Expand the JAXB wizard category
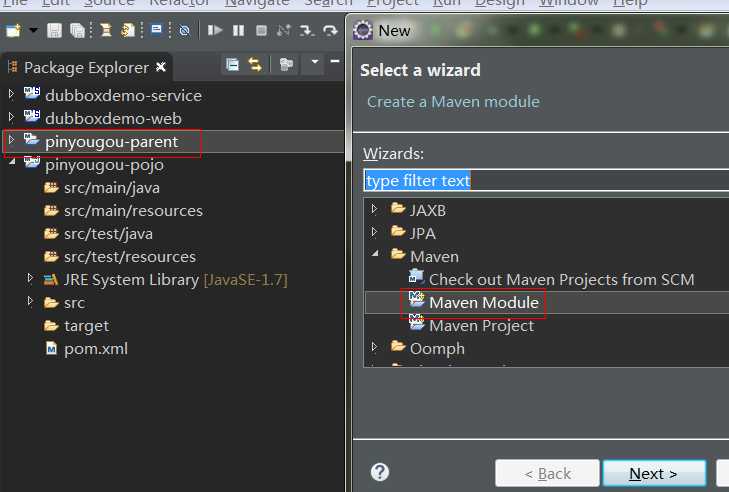 (374, 209)
